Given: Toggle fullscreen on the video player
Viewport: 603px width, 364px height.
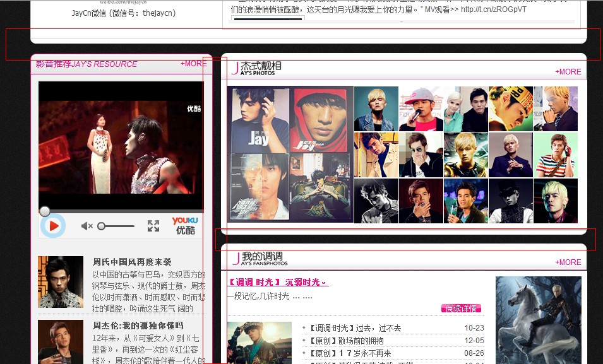Looking at the screenshot, I should [153, 226].
